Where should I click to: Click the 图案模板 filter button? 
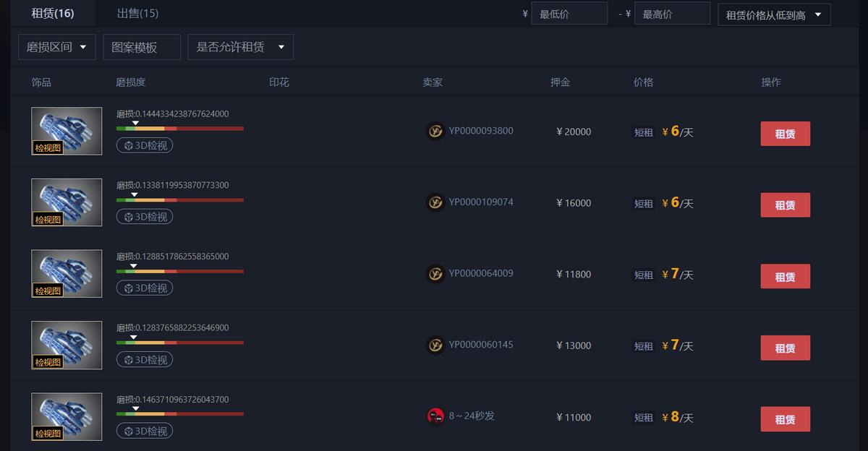click(x=142, y=46)
